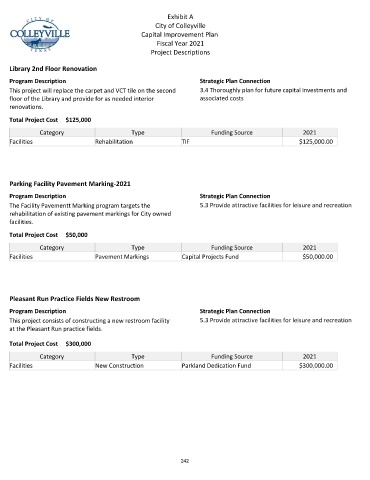Select the Capital Improvement Plan title

click(180, 35)
